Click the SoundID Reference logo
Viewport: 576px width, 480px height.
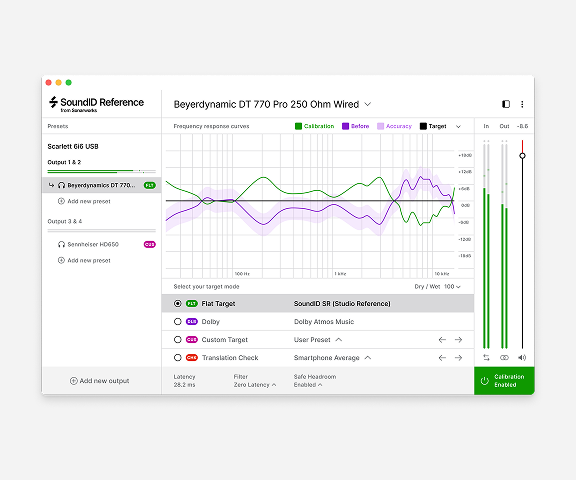pyautogui.click(x=96, y=104)
